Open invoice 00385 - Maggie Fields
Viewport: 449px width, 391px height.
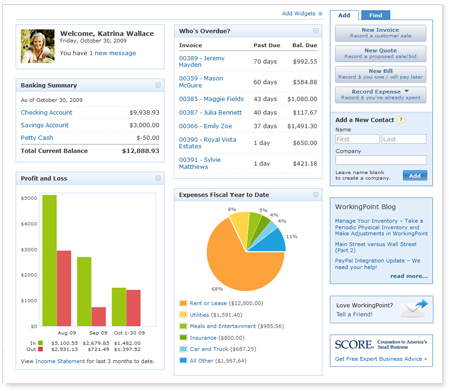pos(211,99)
